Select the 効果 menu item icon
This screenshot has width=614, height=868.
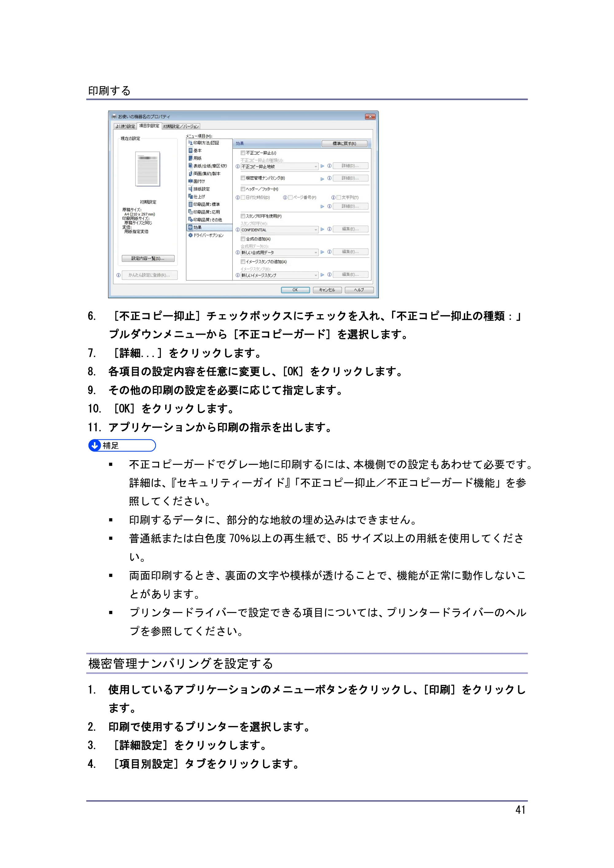coord(190,227)
